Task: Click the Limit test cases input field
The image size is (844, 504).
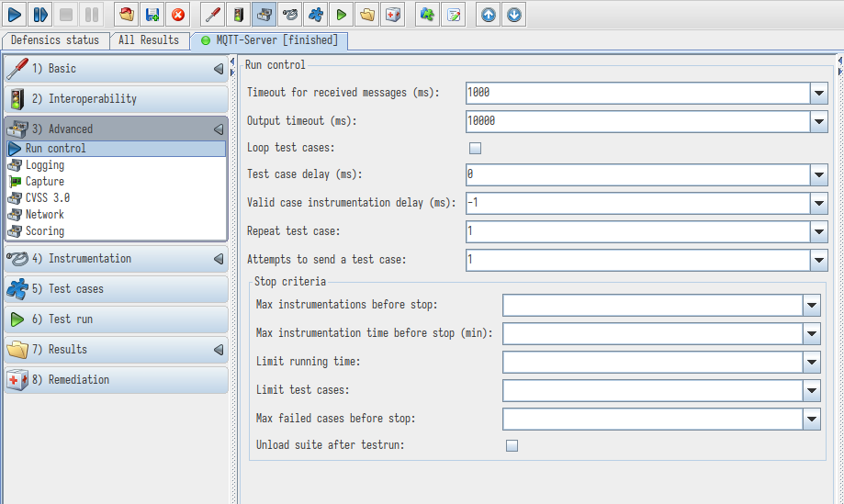Action: pos(653,391)
